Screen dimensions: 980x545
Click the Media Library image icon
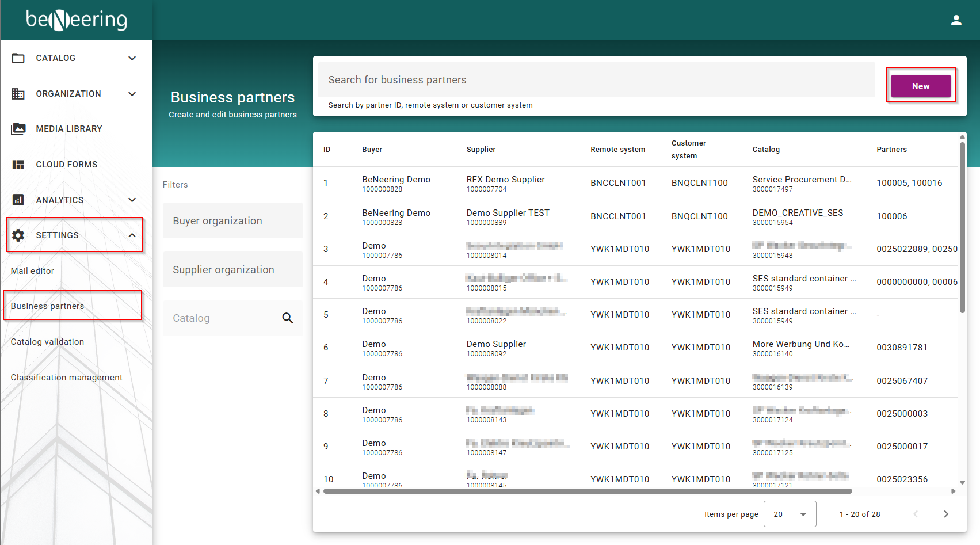(18, 129)
